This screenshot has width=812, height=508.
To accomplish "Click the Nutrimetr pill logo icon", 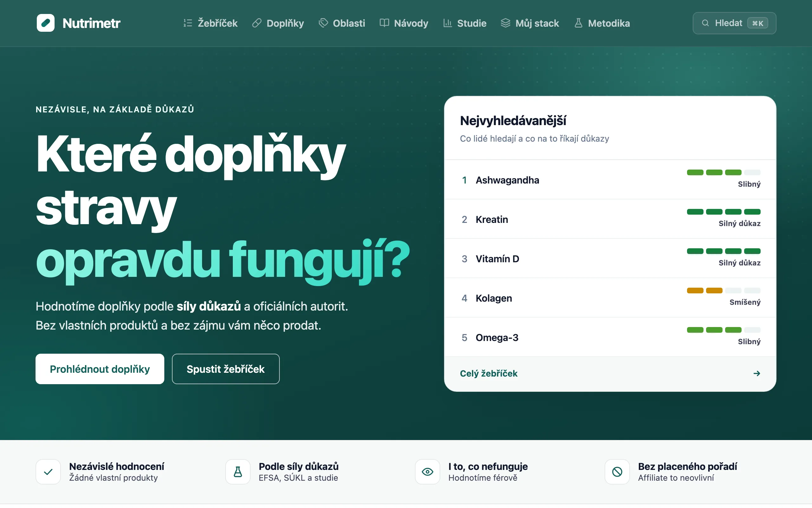I will (45, 23).
